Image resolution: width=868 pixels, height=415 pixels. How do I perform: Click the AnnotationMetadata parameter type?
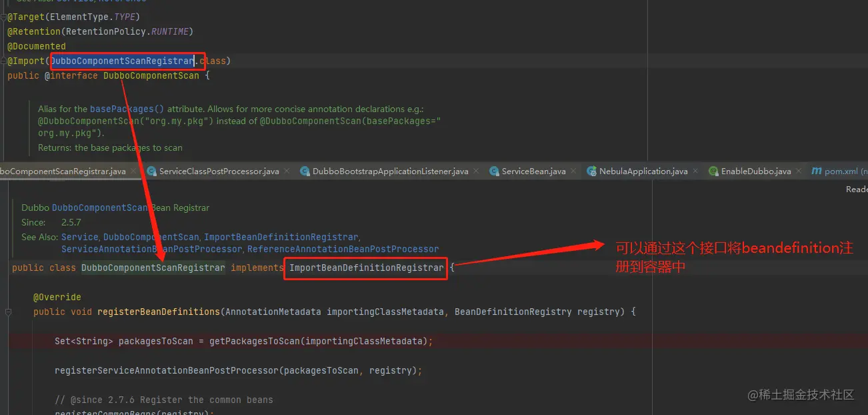pos(273,312)
